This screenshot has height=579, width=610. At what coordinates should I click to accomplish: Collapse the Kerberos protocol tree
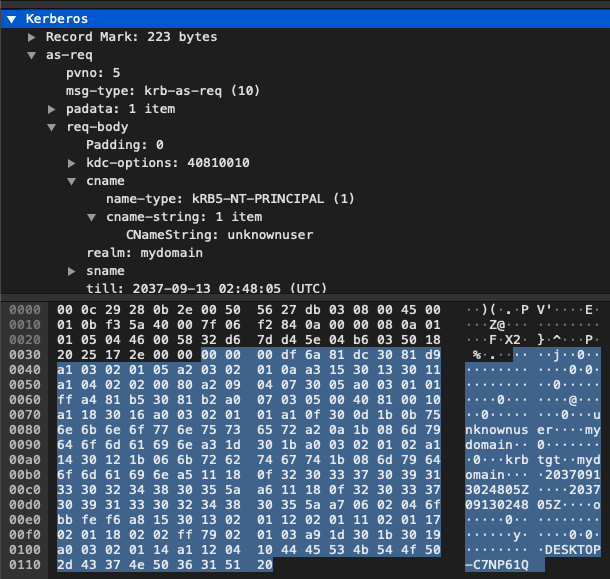coord(11,19)
